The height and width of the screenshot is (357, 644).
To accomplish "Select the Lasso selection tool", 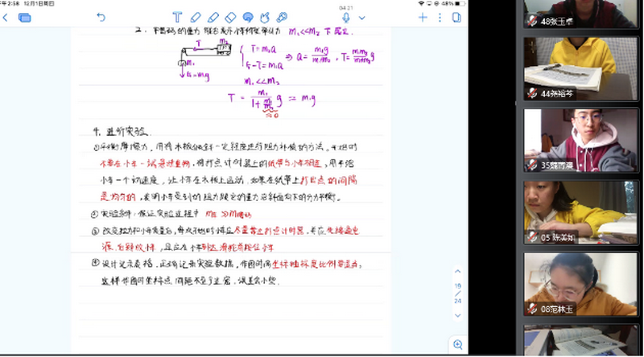I will [247, 17].
